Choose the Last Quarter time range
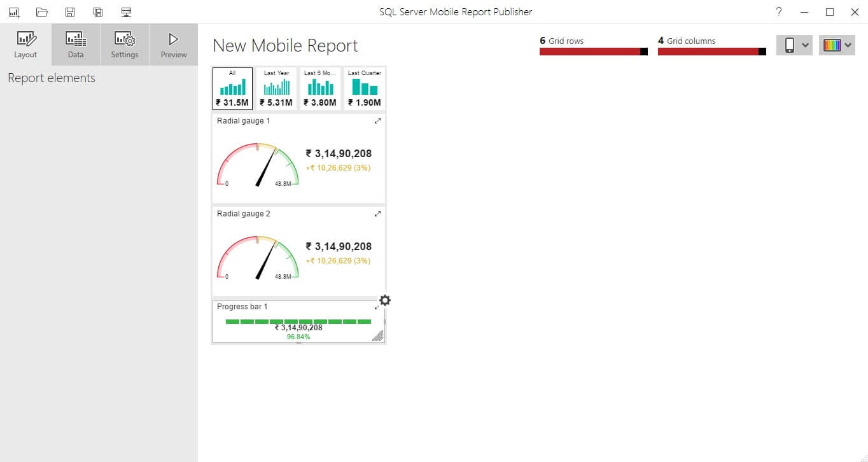 (x=365, y=88)
